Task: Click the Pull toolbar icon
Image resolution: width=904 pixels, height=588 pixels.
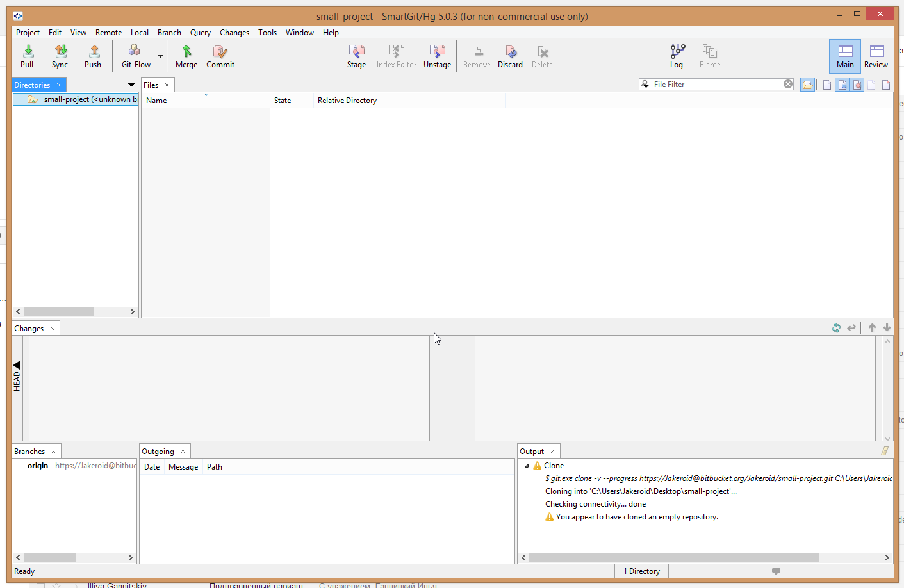Action: point(28,56)
